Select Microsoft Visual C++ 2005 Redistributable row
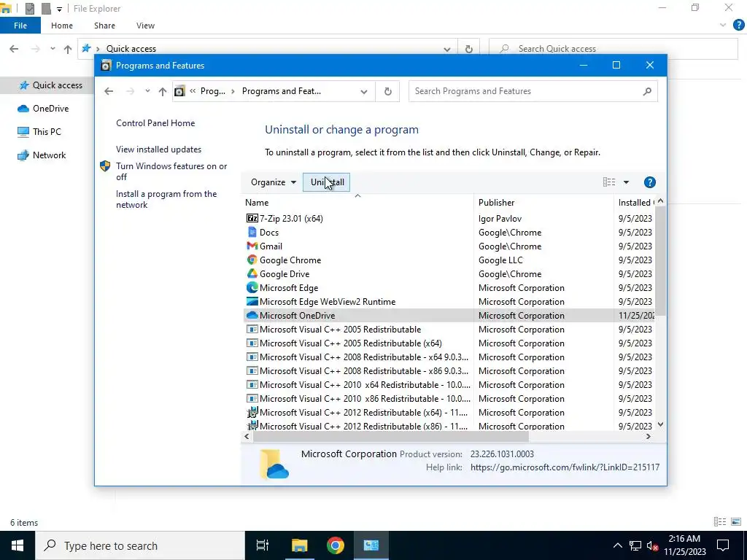The image size is (747, 560). (449, 329)
